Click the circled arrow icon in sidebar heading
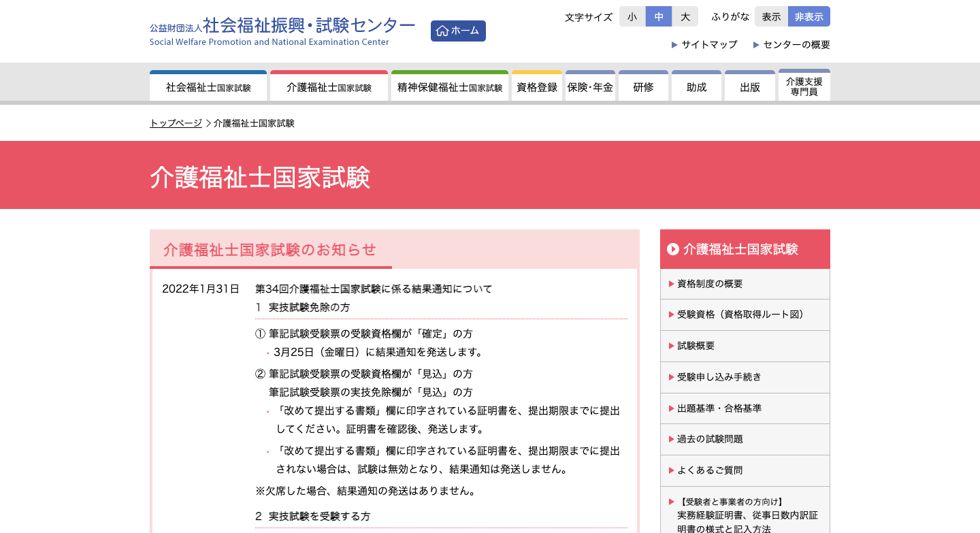980x533 pixels. coord(673,249)
